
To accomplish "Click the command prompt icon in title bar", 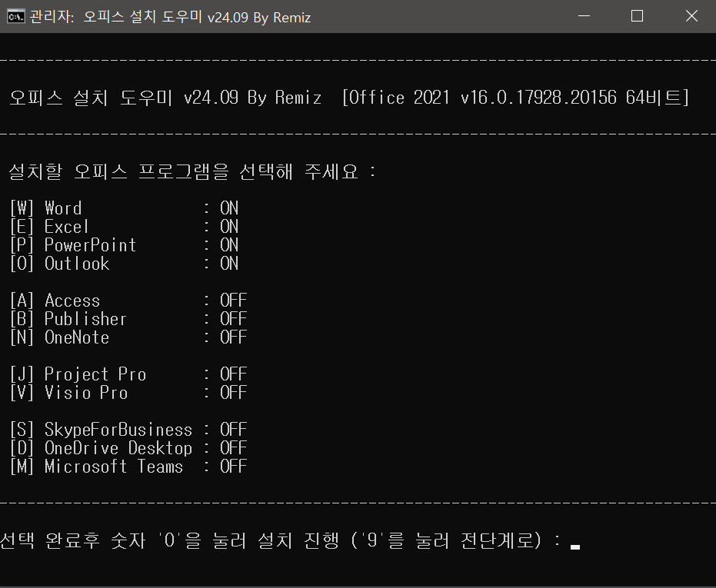I will click(16, 17).
